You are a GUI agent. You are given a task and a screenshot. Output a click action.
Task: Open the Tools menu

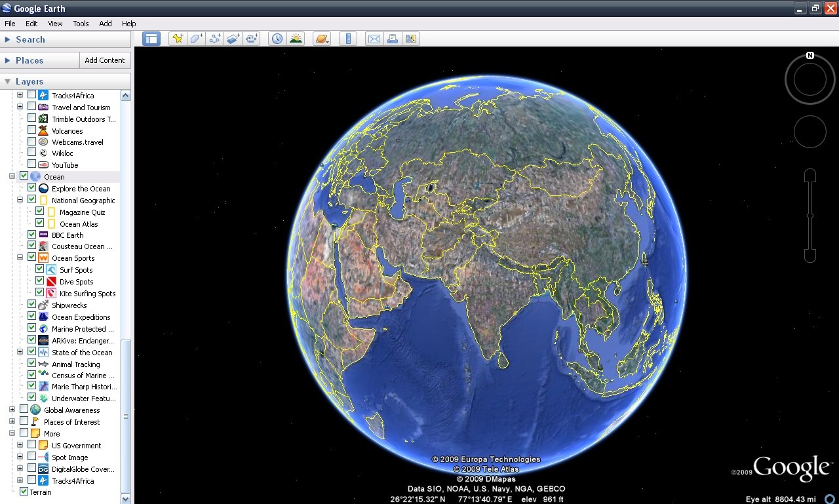(x=81, y=24)
